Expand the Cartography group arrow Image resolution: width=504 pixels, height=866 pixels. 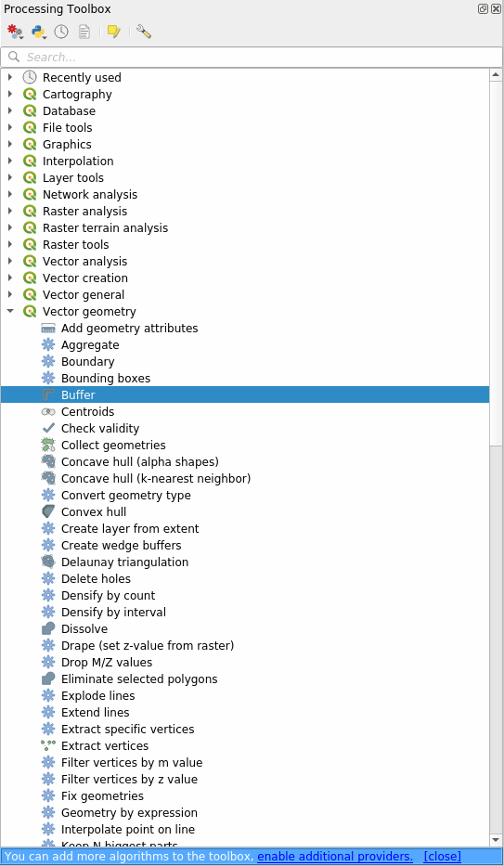coord(10,95)
